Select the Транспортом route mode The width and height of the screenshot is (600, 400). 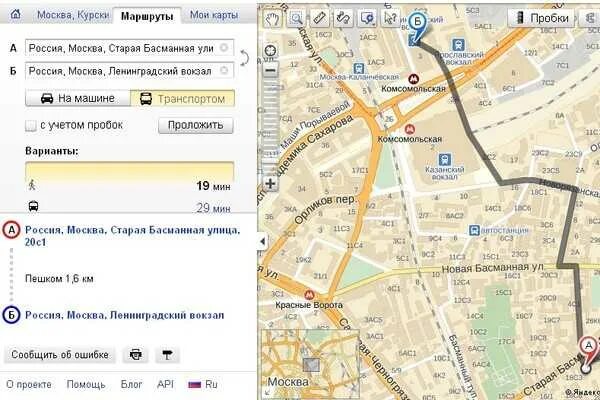point(183,98)
